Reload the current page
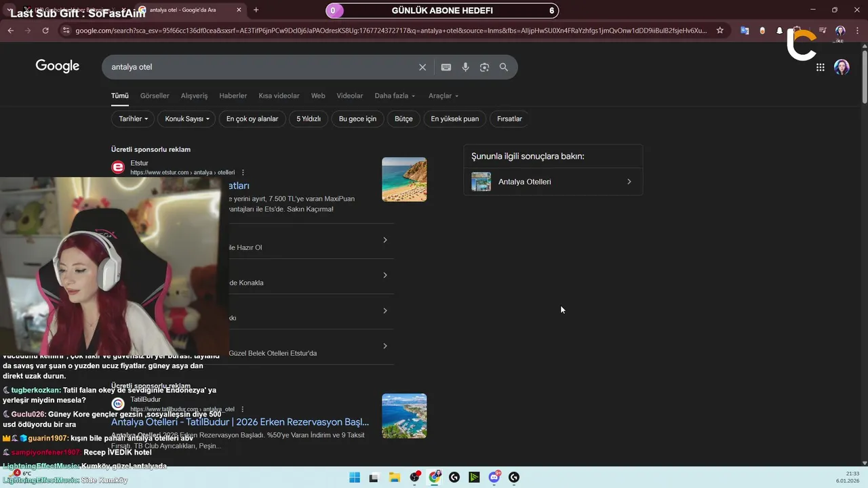Viewport: 868px width, 488px height. 45,30
